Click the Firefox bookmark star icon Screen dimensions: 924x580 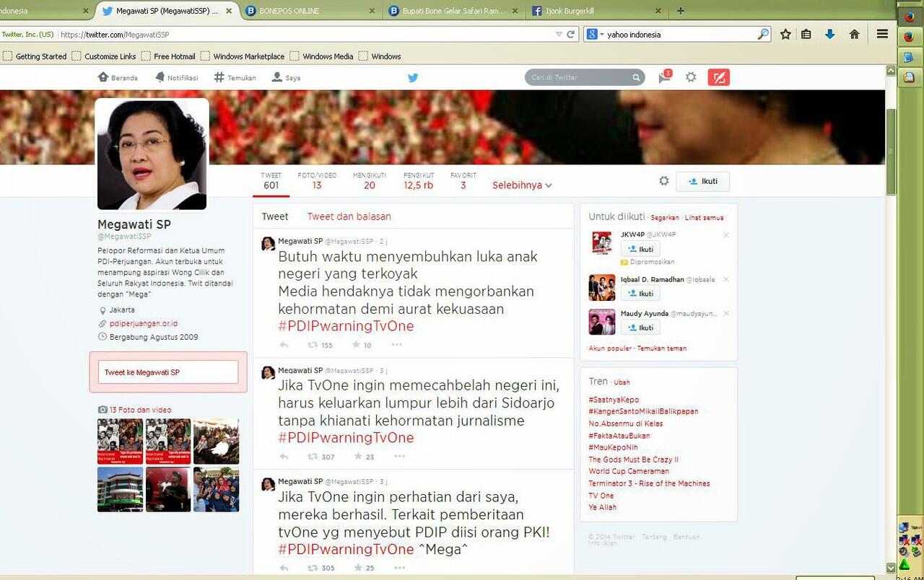pos(785,34)
